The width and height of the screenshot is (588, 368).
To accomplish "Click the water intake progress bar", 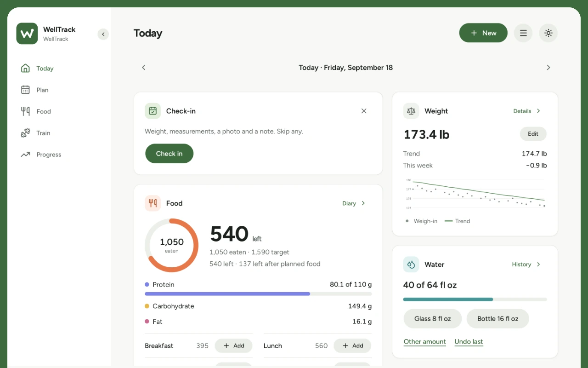I will pyautogui.click(x=475, y=299).
